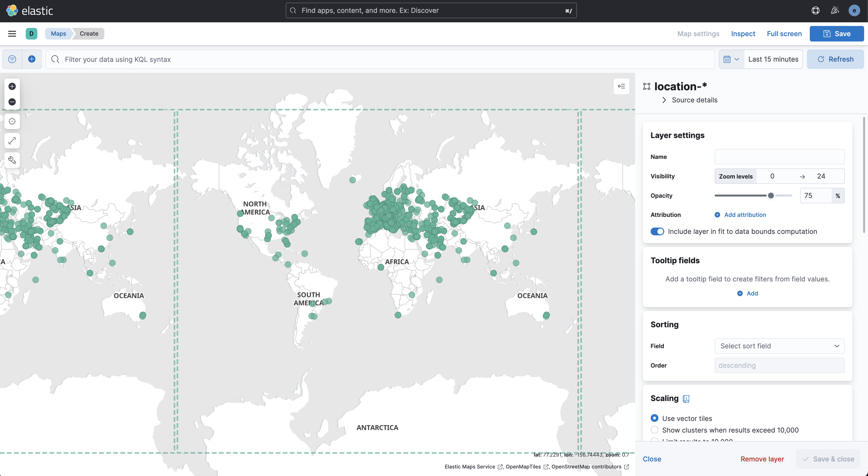Open the map tools wrench icon
The width and height of the screenshot is (868, 476).
click(x=12, y=160)
